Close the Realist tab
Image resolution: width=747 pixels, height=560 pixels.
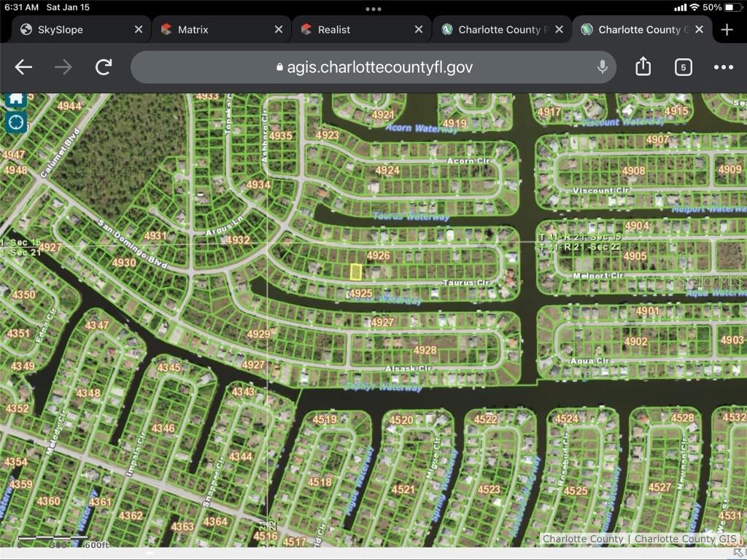point(418,30)
